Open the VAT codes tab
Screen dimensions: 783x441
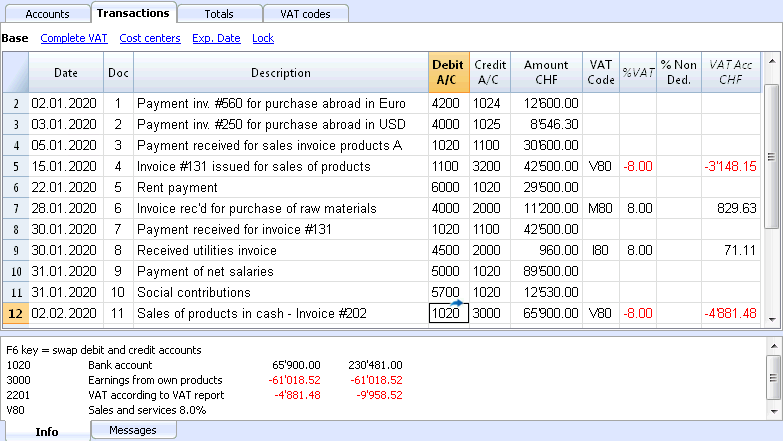305,14
